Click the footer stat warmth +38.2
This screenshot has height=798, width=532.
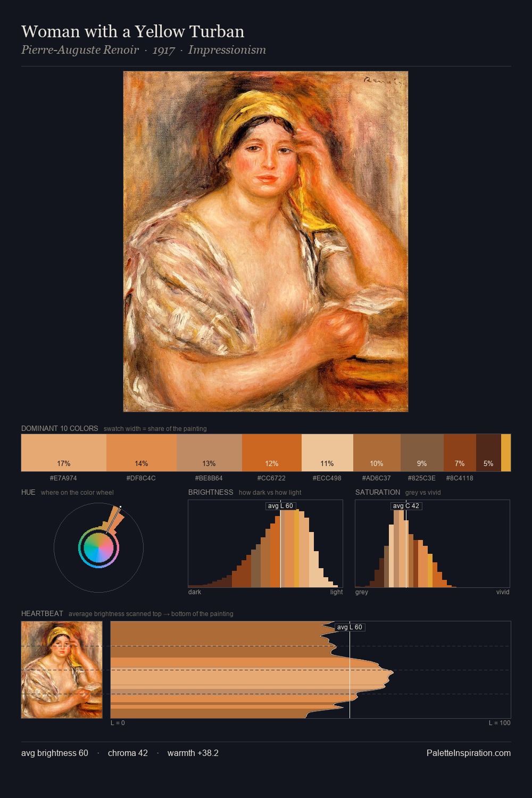point(193,753)
